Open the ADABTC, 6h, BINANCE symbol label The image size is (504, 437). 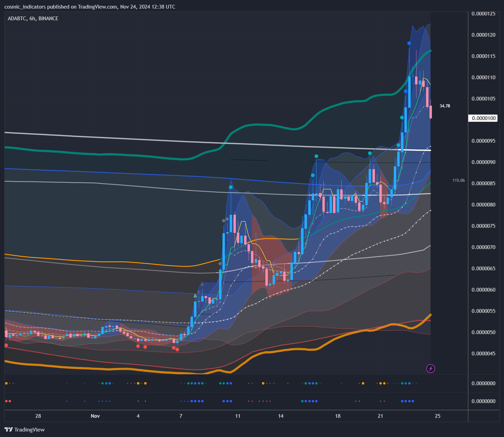[33, 19]
